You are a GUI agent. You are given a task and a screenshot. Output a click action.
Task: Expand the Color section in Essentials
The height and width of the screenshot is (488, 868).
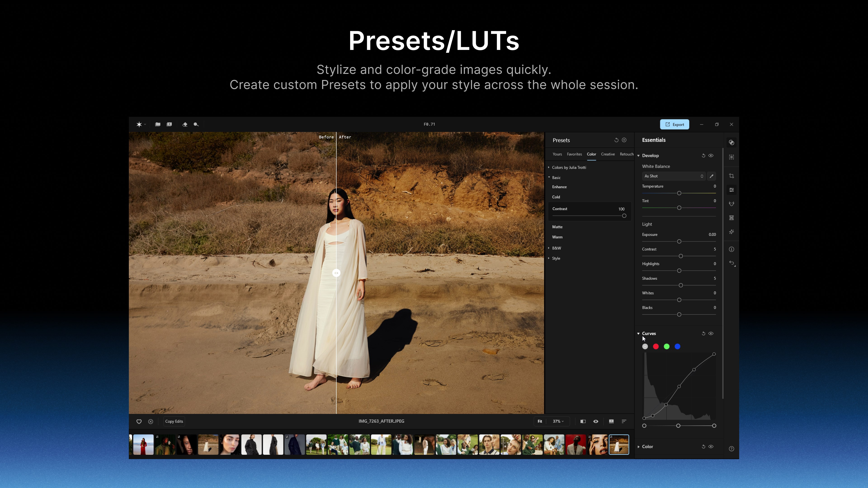pos(647,447)
